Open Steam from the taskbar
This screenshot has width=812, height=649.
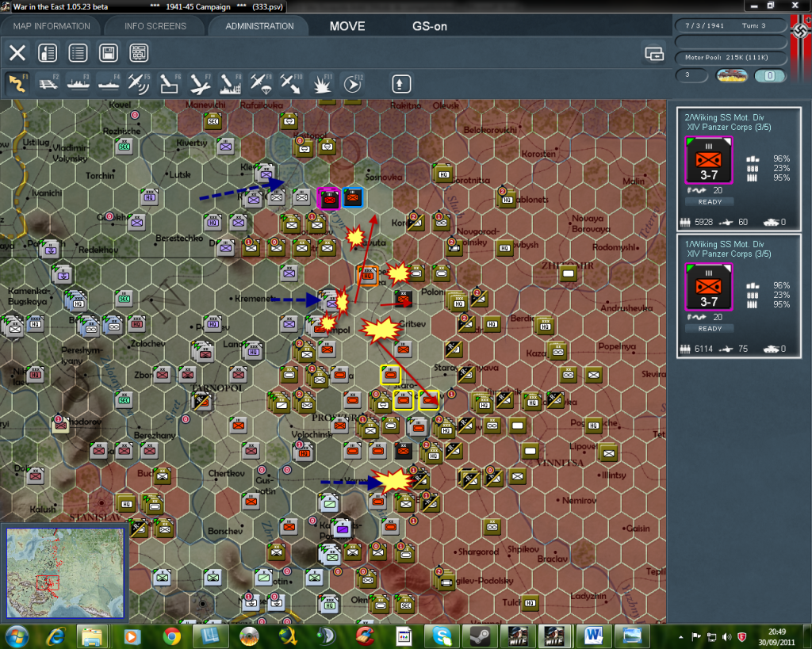tap(480, 636)
